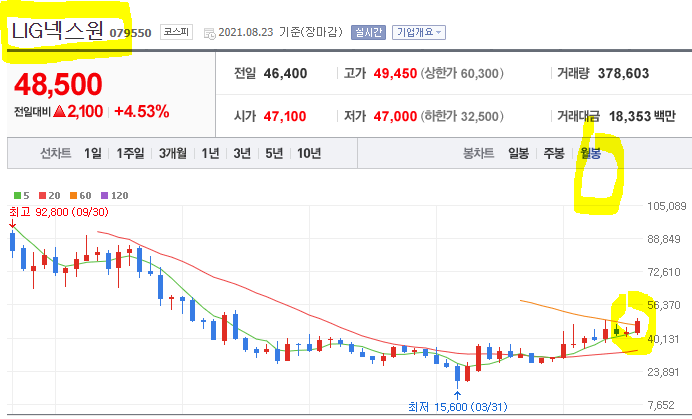This screenshot has width=692, height=419.
Task: Click the blue up arrow at the chart low
Action: point(457,395)
